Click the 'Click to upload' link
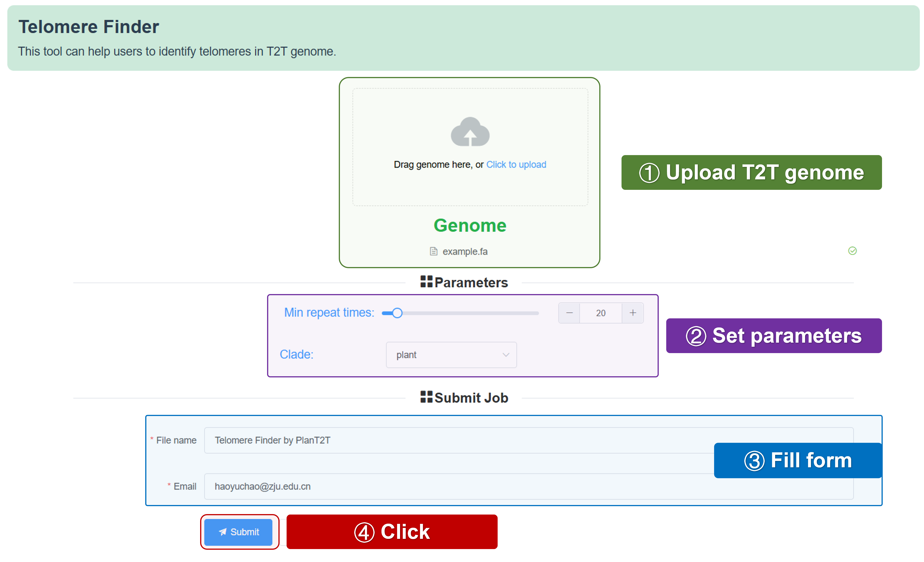This screenshot has width=924, height=562. [x=516, y=164]
